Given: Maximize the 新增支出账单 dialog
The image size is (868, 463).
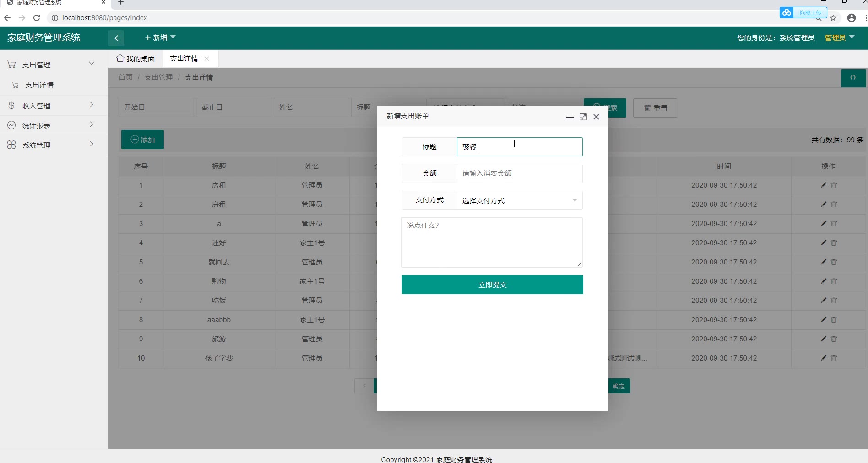Looking at the screenshot, I should 583,117.
